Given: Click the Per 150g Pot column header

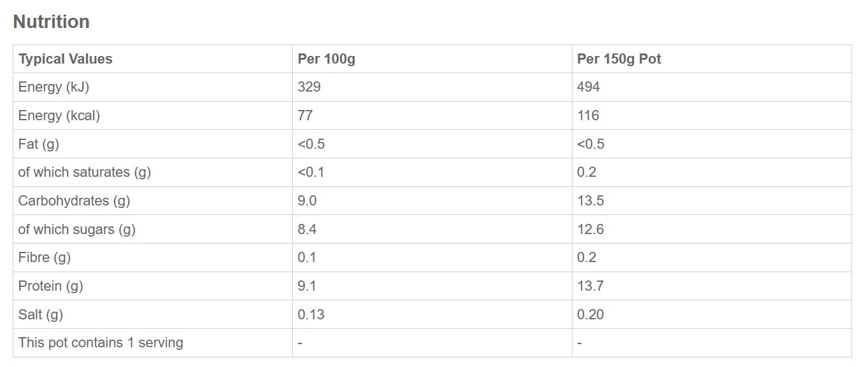Looking at the screenshot, I should [619, 59].
